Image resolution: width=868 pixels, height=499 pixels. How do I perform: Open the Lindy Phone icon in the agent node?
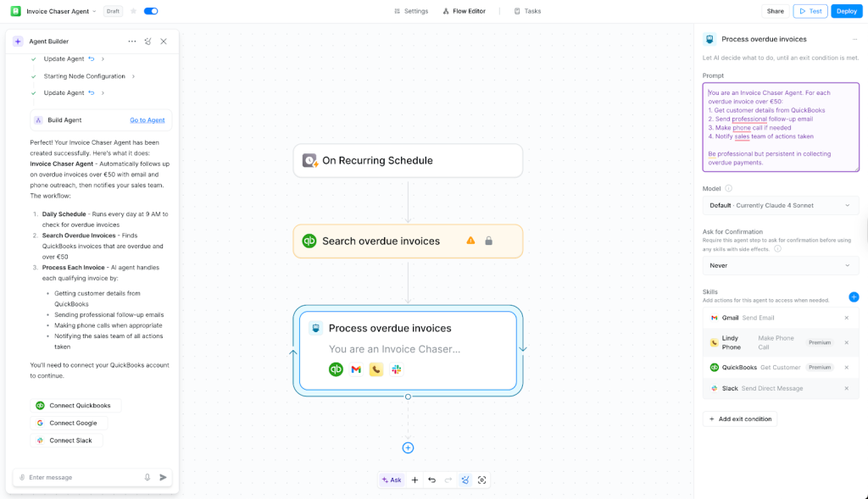point(376,369)
